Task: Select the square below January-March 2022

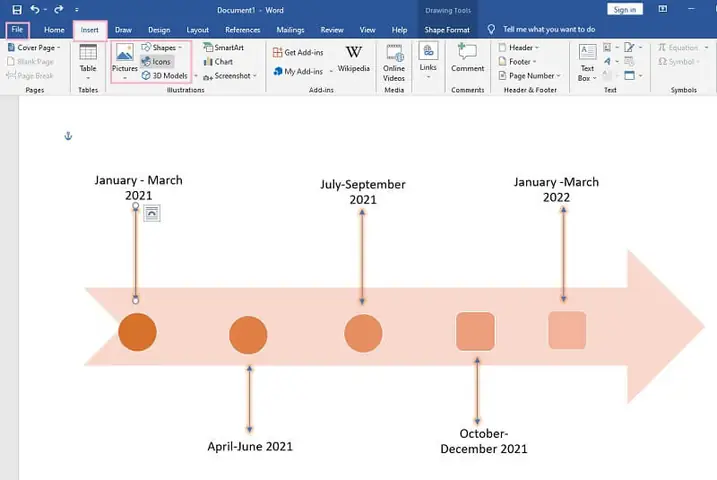Action: [x=567, y=330]
